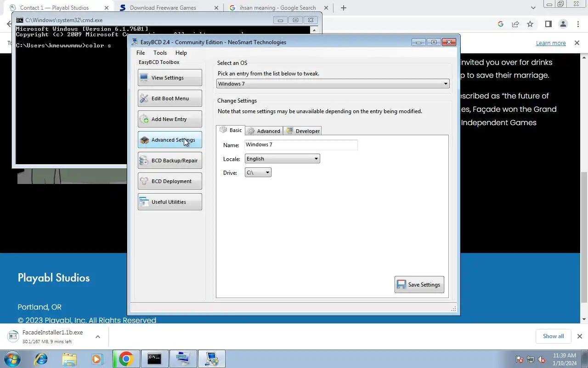588x368 pixels.
Task: Close the Playabl Studios browser tab
Action: click(106, 8)
